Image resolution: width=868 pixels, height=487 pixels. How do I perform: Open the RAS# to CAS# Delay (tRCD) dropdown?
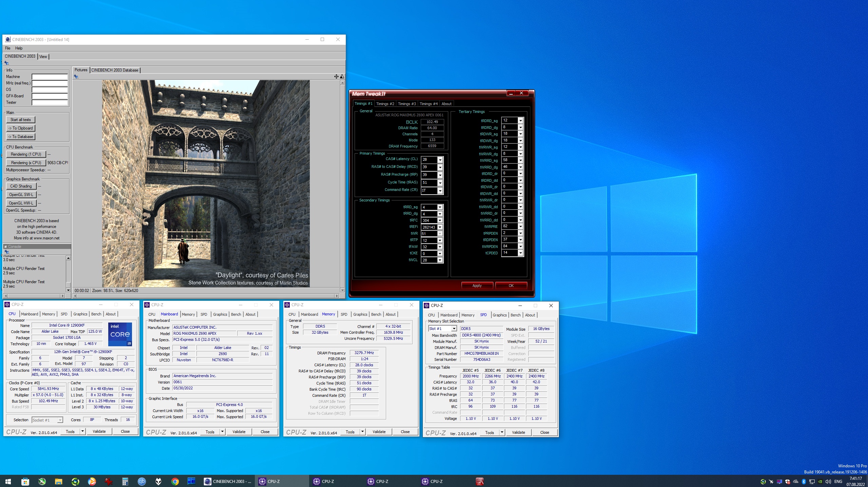(440, 167)
